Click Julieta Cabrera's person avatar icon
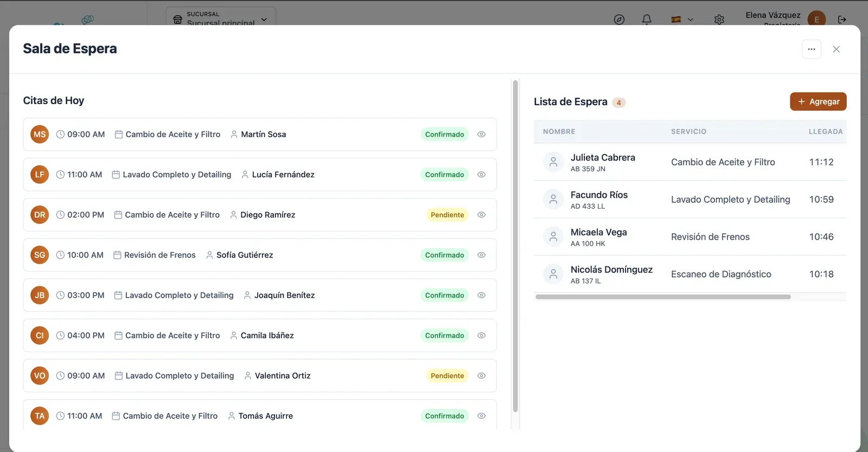Image resolution: width=868 pixels, height=452 pixels. pos(553,162)
